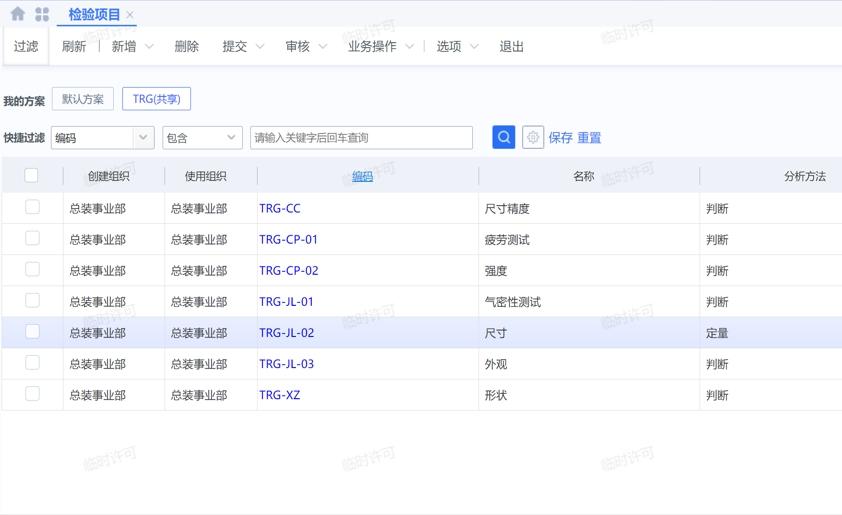Open the 业务操作 menu
The image size is (842, 515).
pos(380,46)
